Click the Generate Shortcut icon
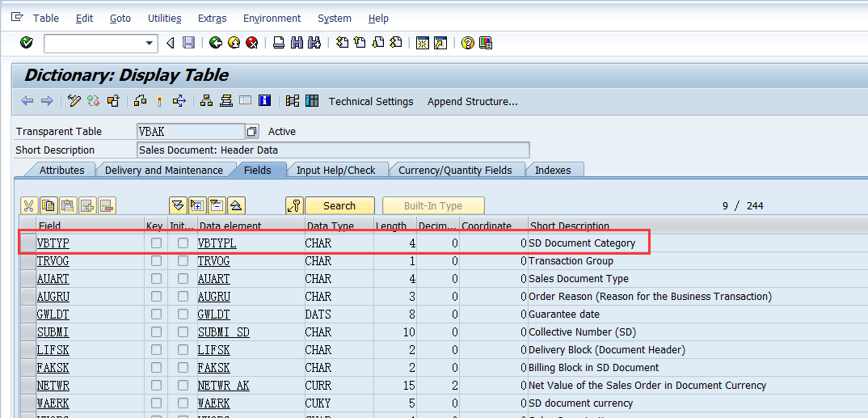 pos(440,43)
